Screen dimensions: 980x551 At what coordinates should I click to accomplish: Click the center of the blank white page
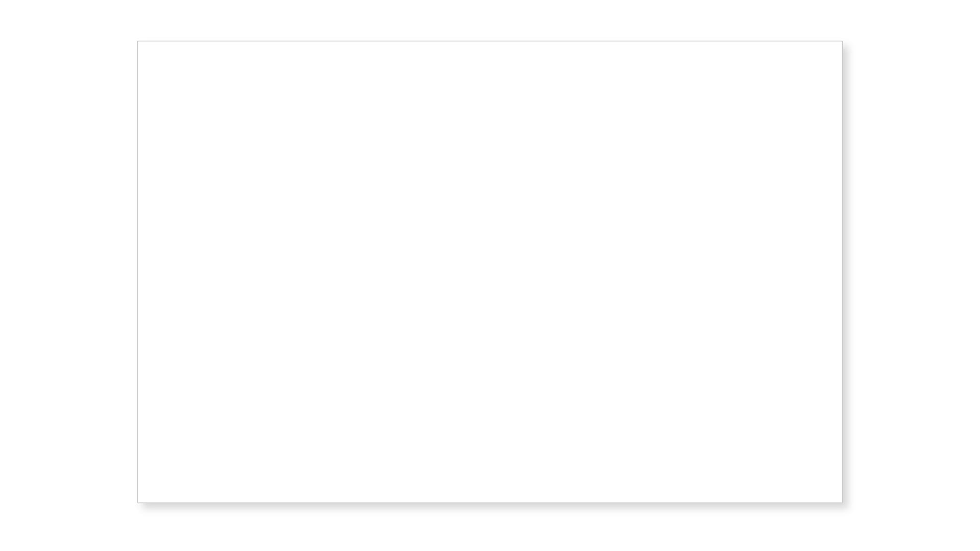(490, 272)
